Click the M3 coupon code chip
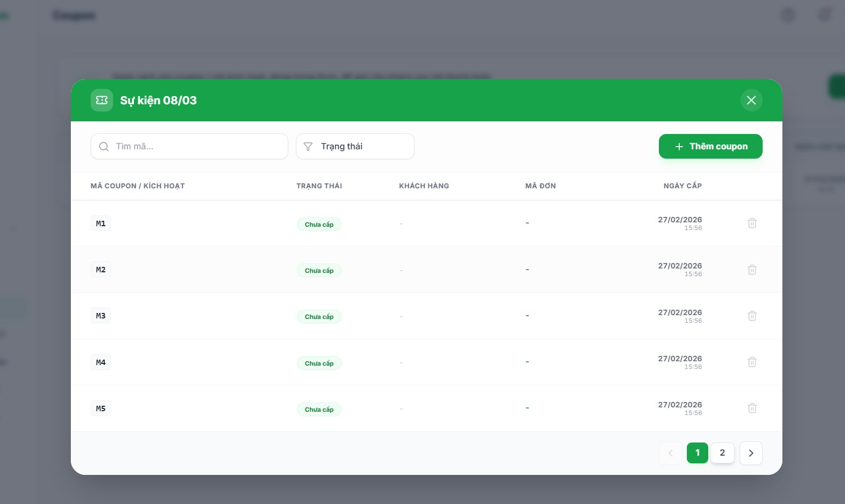The height and width of the screenshot is (504, 845). 100,316
